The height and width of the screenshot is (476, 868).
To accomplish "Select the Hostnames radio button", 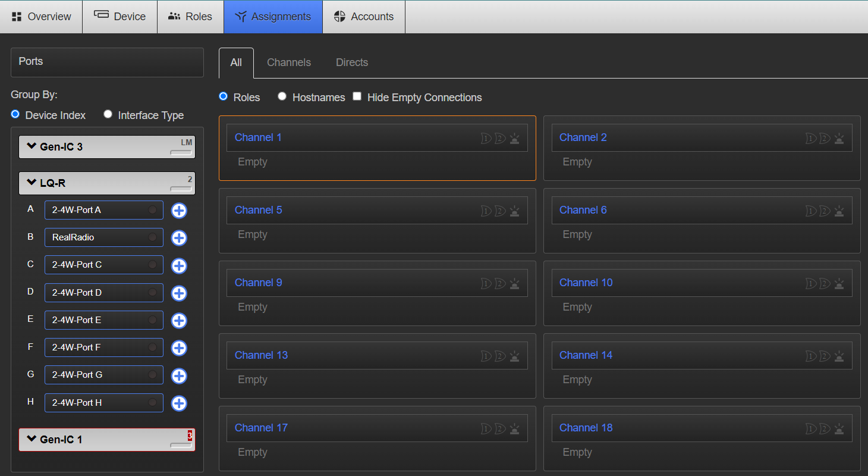I will click(282, 96).
